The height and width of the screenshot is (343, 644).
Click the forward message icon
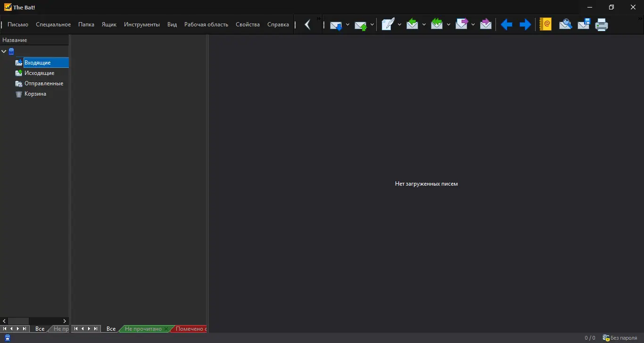pyautogui.click(x=461, y=24)
